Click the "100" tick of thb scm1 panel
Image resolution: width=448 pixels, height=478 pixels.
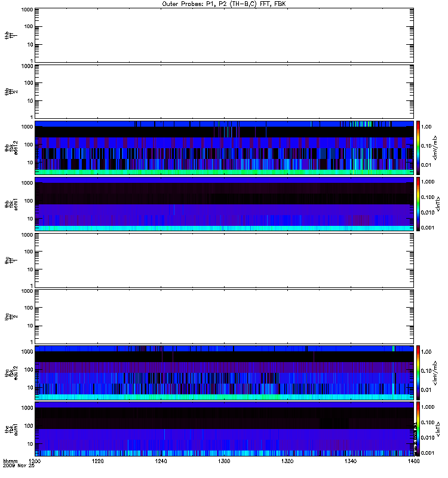coord(29,201)
